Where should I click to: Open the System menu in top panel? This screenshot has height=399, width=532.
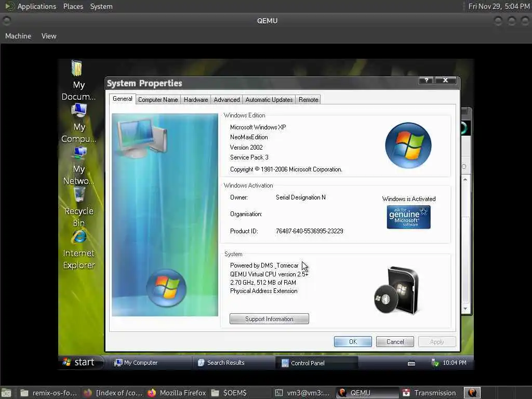(x=101, y=6)
